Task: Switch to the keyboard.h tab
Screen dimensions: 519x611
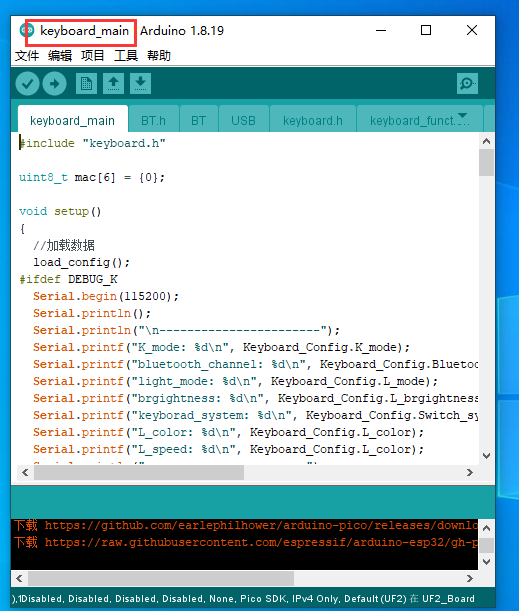Action: (313, 120)
